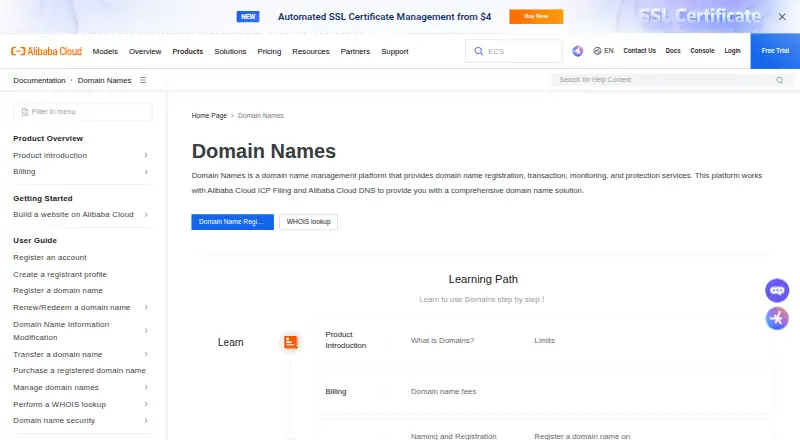The width and height of the screenshot is (800, 440).
Task: Go to Home Page breadcrumb
Action: pyautogui.click(x=209, y=116)
